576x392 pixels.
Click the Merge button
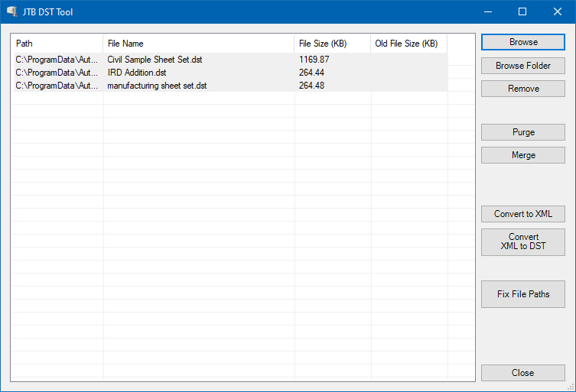(x=523, y=155)
